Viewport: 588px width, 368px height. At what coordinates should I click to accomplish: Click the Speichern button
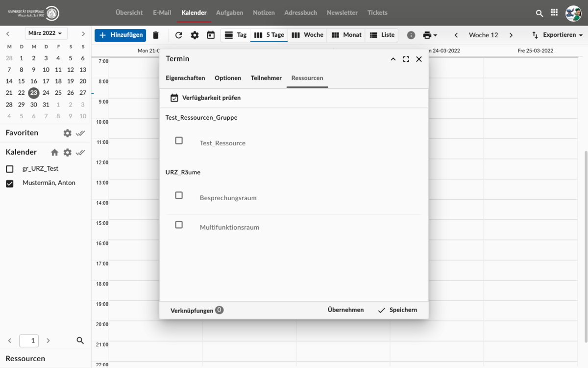(x=397, y=310)
